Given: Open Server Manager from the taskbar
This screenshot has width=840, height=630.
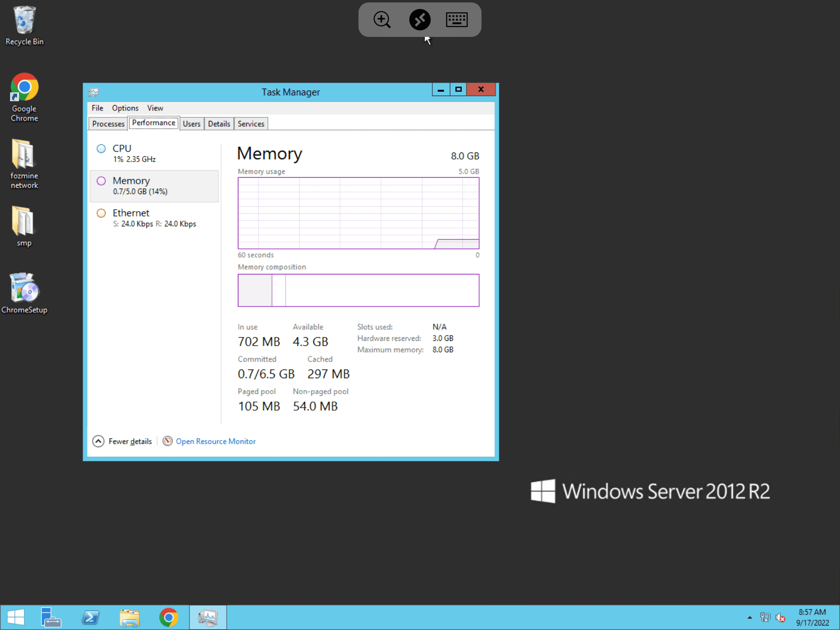Looking at the screenshot, I should pyautogui.click(x=51, y=617).
